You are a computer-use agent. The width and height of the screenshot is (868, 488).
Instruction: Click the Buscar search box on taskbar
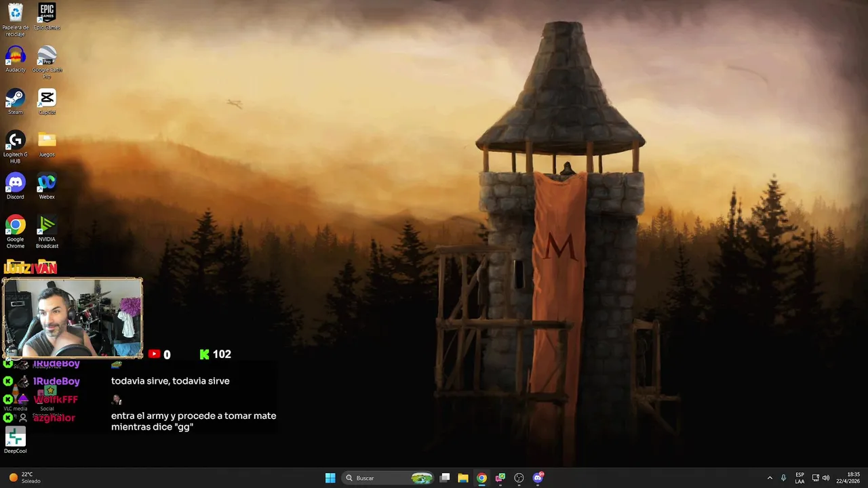[388, 478]
